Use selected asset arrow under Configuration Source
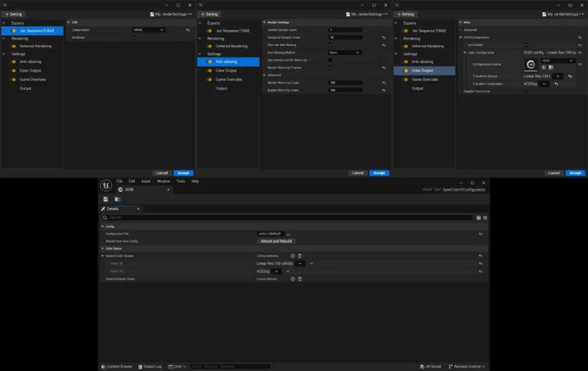Image resolution: width=588 pixels, height=371 pixels. (x=544, y=68)
